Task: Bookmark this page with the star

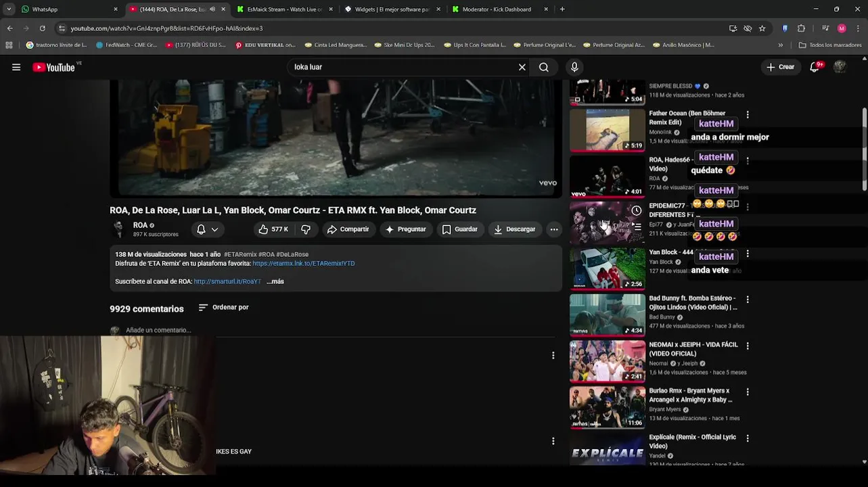Action: pyautogui.click(x=762, y=28)
